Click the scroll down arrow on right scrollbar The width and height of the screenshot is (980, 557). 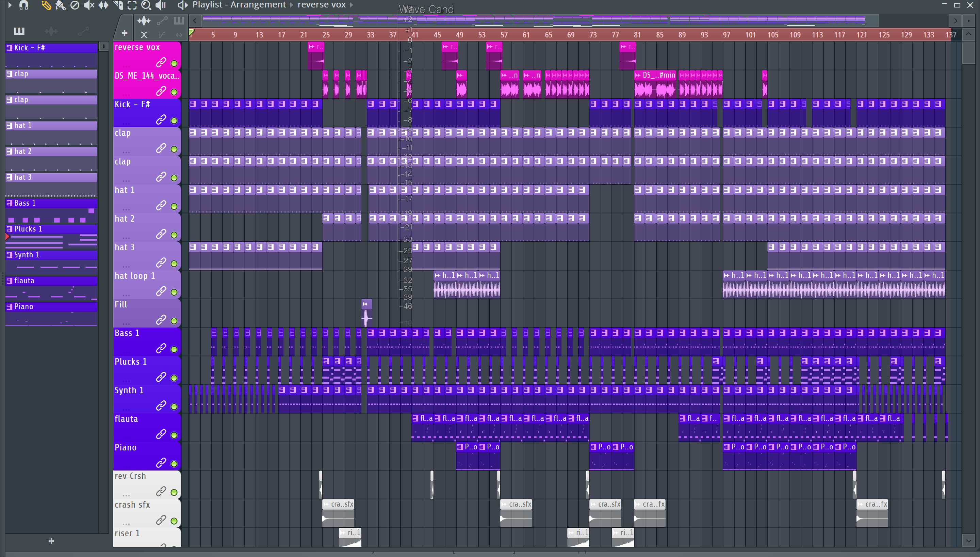click(x=968, y=541)
